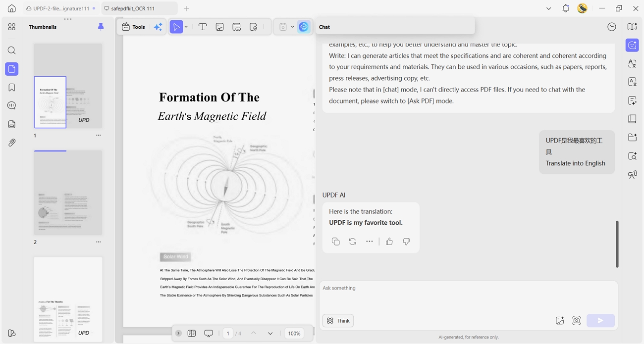Expand the select tool dropdown arrow
Screen dimensions: 644x344
click(x=186, y=27)
